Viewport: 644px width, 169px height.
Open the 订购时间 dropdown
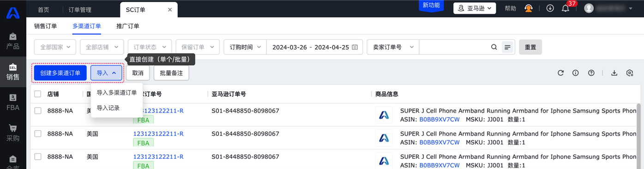pyautogui.click(x=245, y=47)
